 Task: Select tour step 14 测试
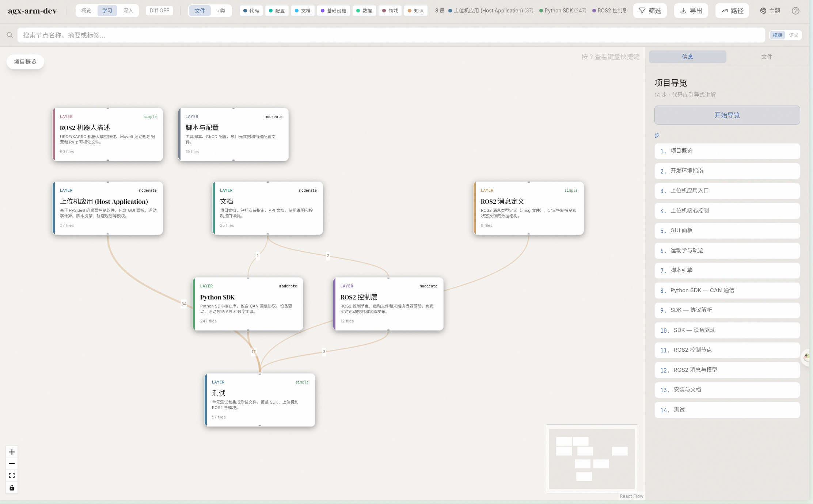click(x=727, y=410)
